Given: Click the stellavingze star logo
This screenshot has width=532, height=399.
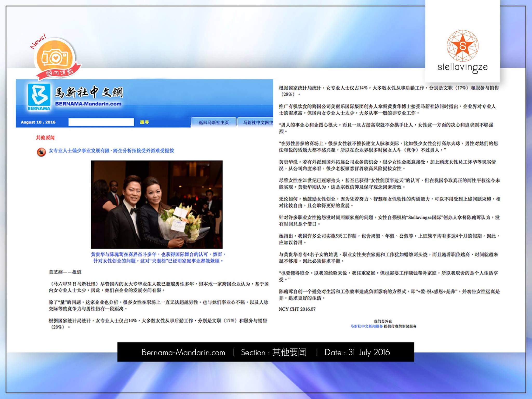Looking at the screenshot, I should [462, 46].
